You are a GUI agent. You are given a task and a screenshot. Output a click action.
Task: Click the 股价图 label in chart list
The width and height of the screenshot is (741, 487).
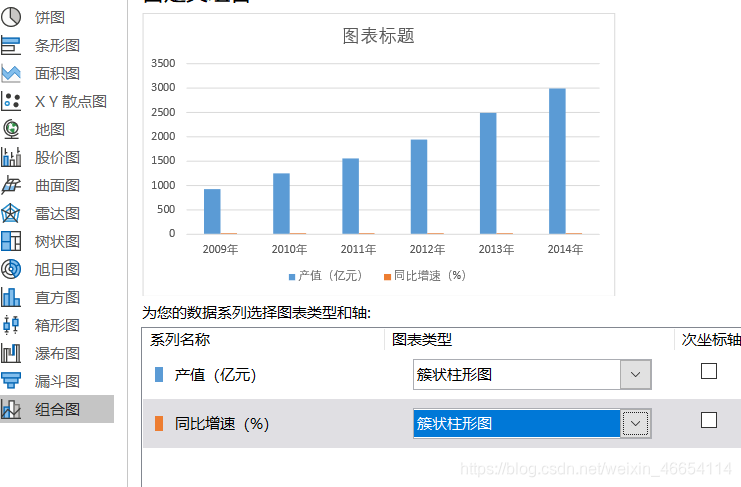click(57, 157)
